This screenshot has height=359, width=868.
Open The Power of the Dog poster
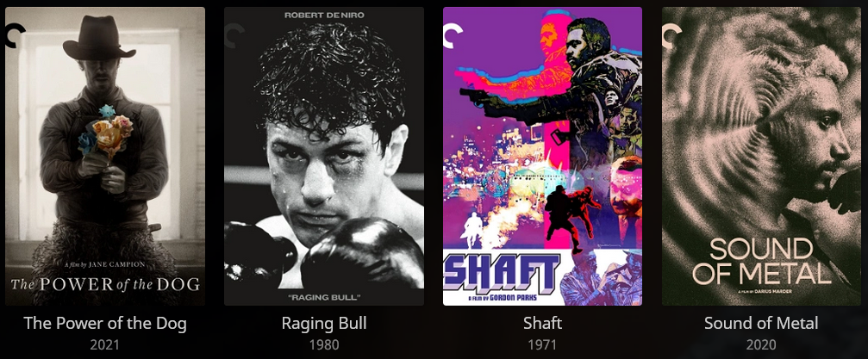click(105, 156)
